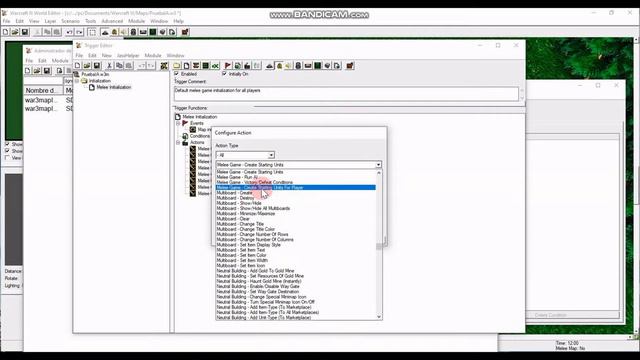The image size is (640, 360).
Task: Click the Sound Editor icon in World Editor toolbar
Action: [x=124, y=32]
